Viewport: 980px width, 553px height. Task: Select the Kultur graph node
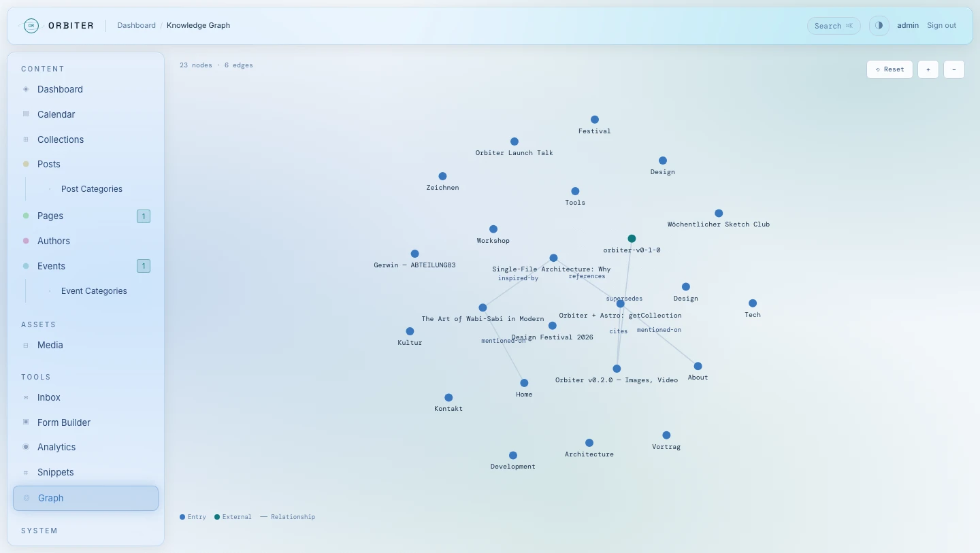coord(410,331)
